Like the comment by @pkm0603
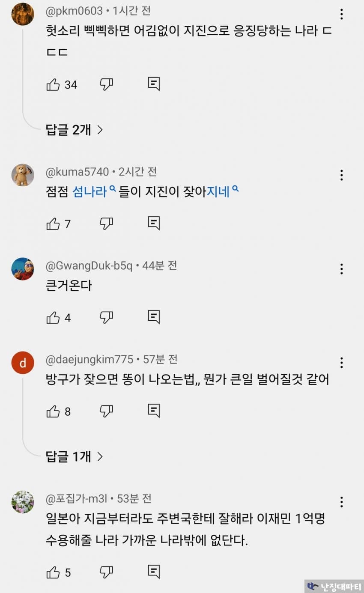Viewport: 364px width, 593px height. [x=53, y=85]
